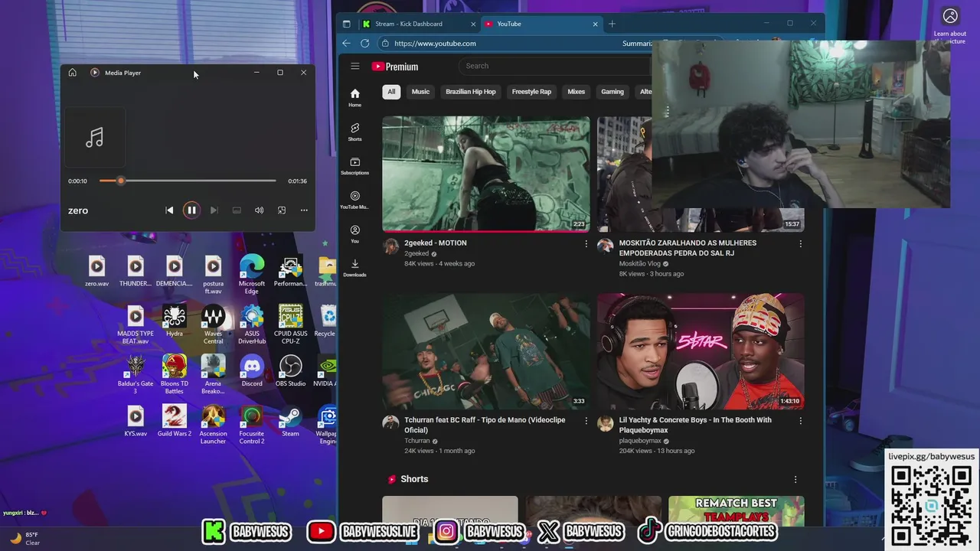Open Lil Yachty & Concrete Boys video title
The height and width of the screenshot is (551, 980).
pos(695,425)
